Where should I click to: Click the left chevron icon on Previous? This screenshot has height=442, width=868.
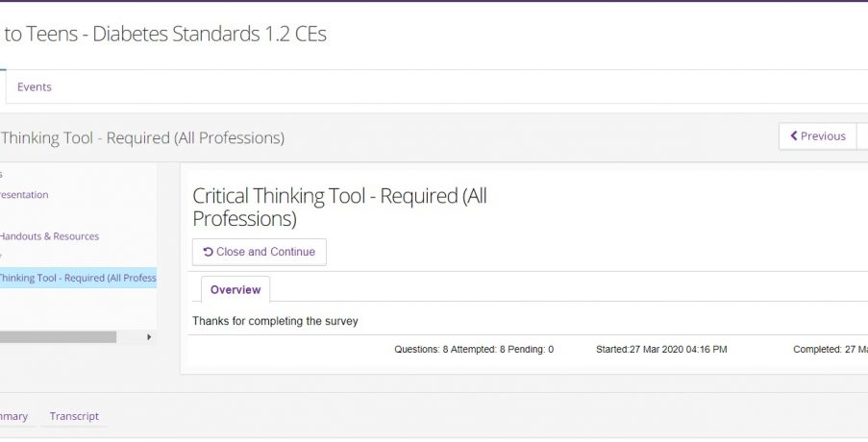click(x=794, y=136)
